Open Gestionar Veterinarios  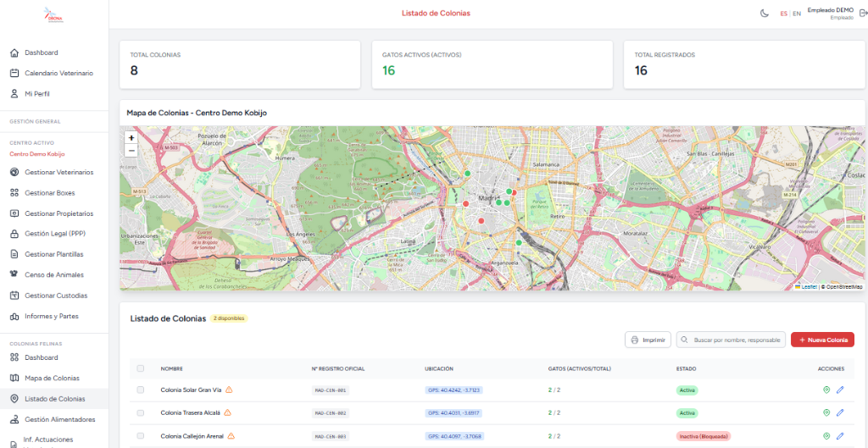tap(53, 172)
